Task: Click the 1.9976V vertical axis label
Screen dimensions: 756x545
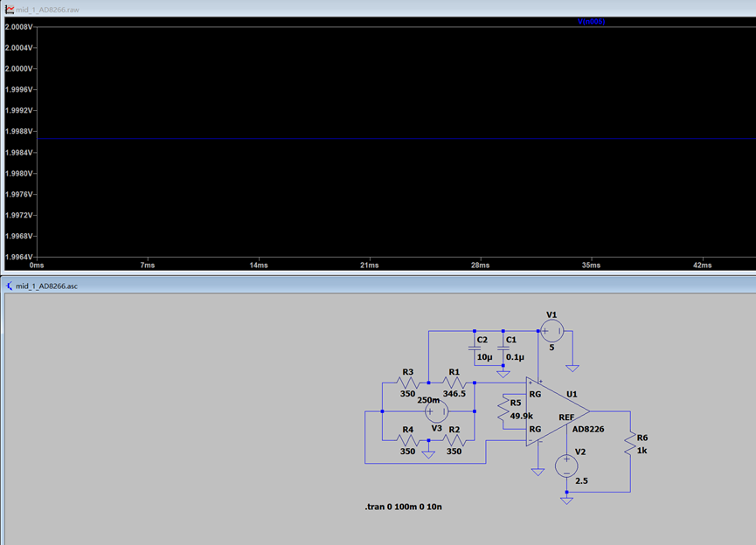Action: click(x=19, y=194)
